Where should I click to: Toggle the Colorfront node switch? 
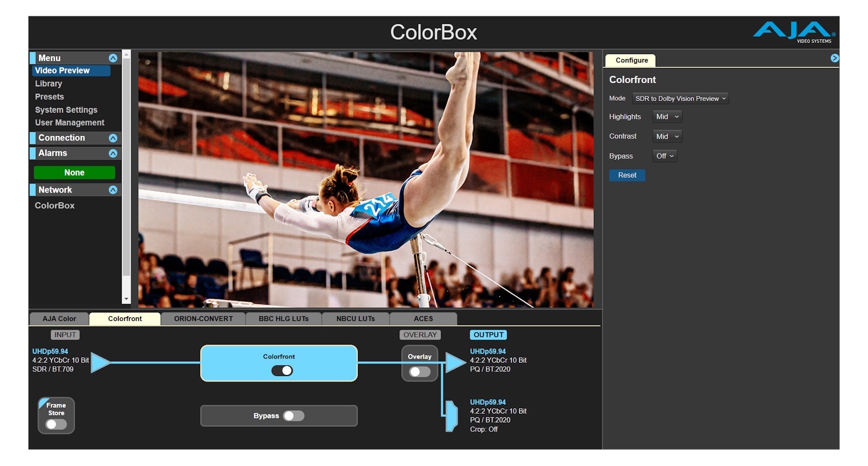282,370
